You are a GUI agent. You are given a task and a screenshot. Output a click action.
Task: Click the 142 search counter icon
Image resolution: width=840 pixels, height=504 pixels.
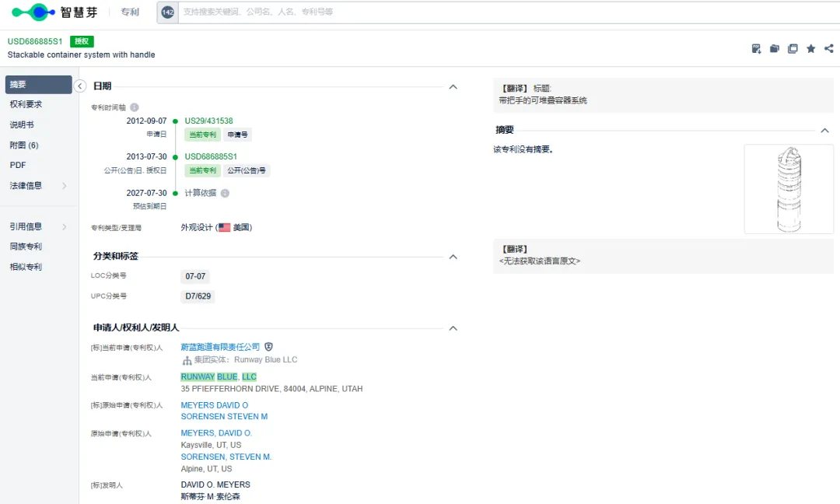[x=168, y=12]
